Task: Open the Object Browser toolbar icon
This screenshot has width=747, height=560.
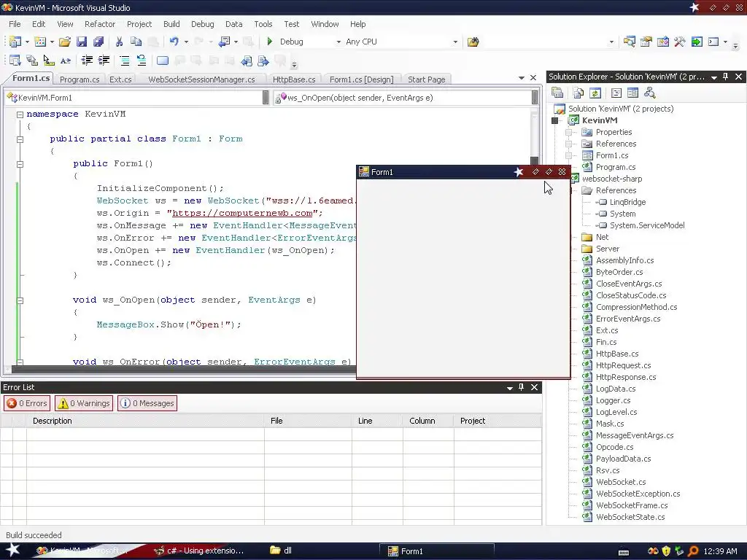Action: click(x=662, y=42)
